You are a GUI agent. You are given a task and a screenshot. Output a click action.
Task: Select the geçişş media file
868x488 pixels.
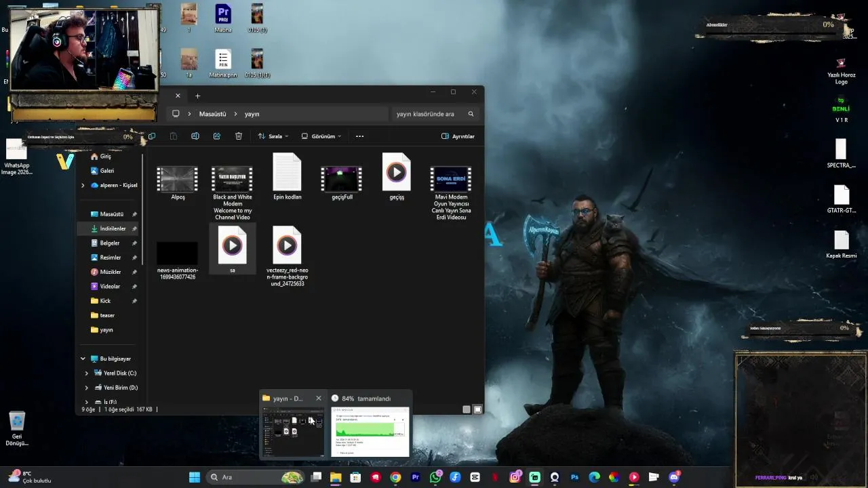397,178
